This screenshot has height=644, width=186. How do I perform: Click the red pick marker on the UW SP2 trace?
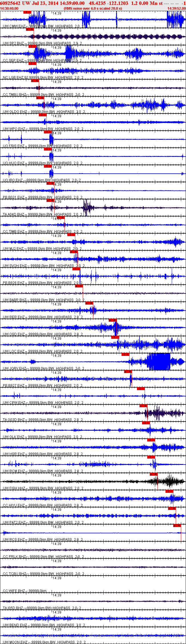[x=30, y=29]
